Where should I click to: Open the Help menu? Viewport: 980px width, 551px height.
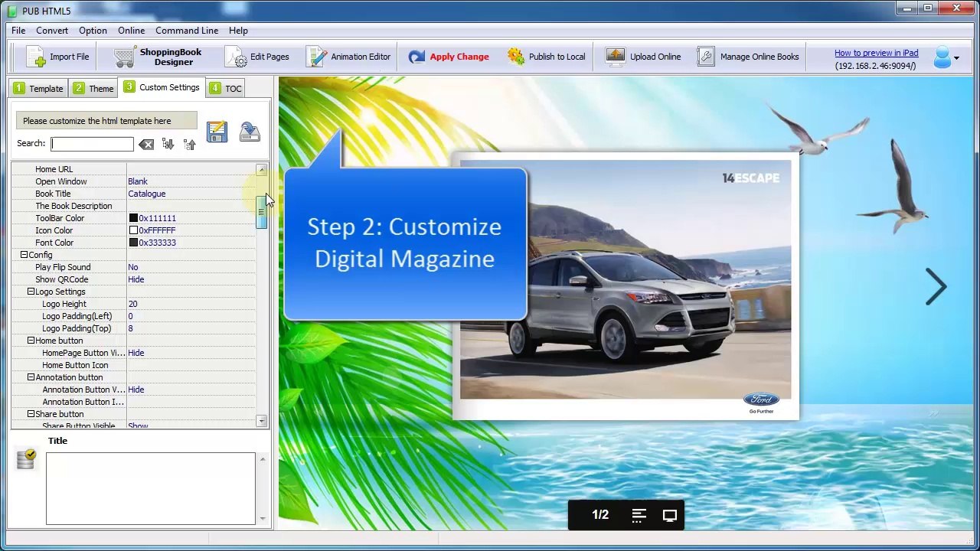coord(238,31)
